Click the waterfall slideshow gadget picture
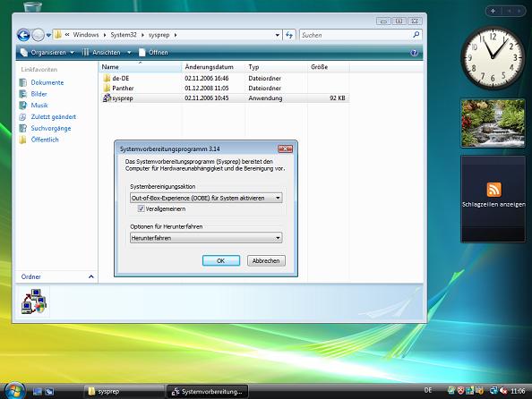The image size is (532, 399). coord(493,123)
